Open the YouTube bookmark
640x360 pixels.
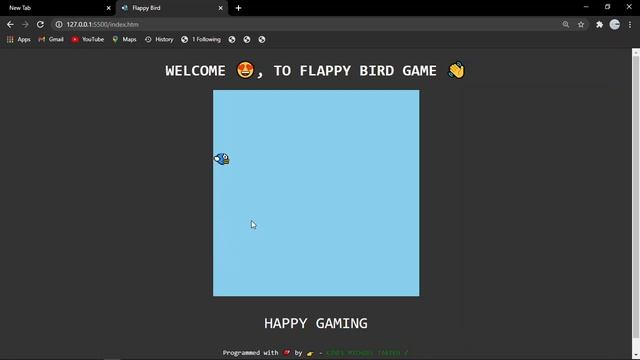click(x=88, y=40)
